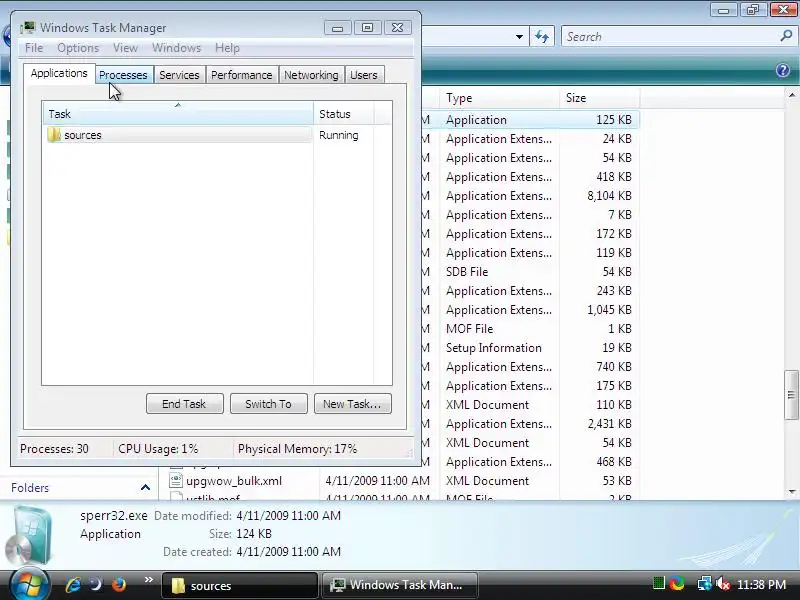
Task: Open Internet Explorer from quick launch
Action: (73, 584)
